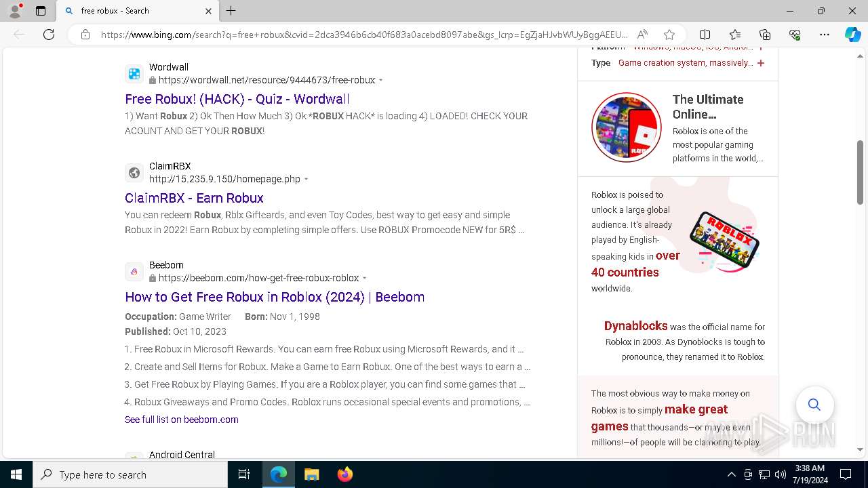View site information lock icon
868x488 pixels.
[x=85, y=35]
